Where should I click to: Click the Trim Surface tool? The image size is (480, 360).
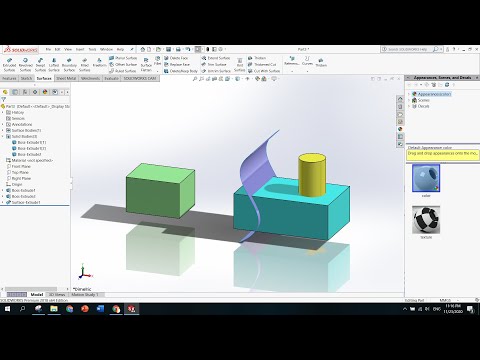pyautogui.click(x=214, y=64)
